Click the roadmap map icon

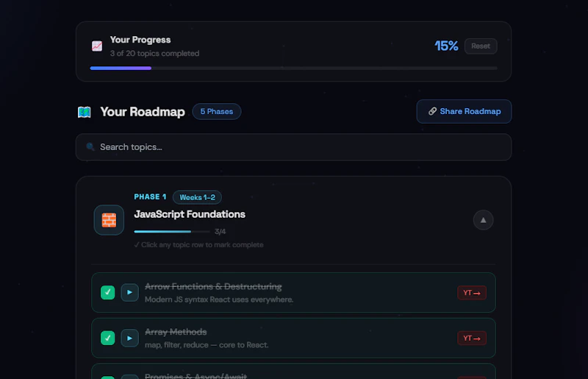[85, 112]
